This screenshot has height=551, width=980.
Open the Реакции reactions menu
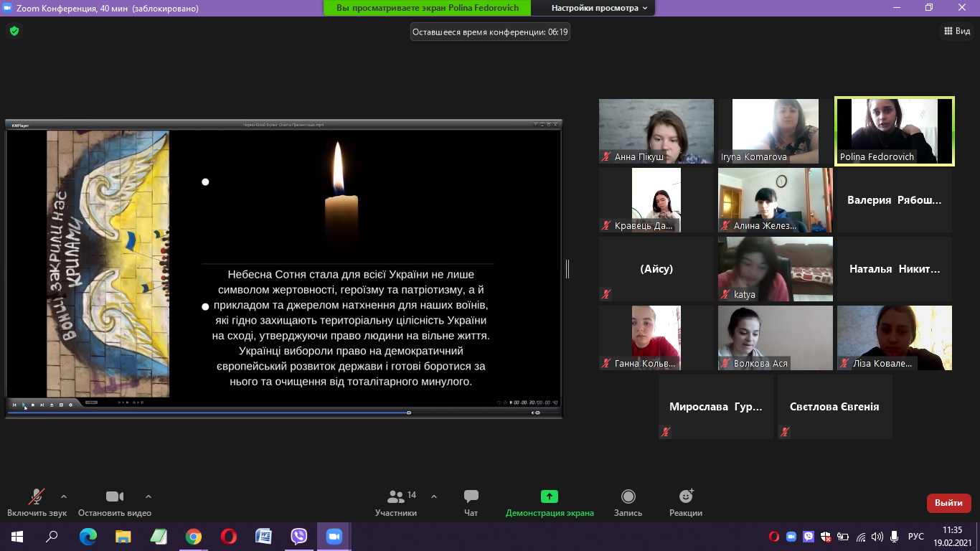click(x=687, y=503)
